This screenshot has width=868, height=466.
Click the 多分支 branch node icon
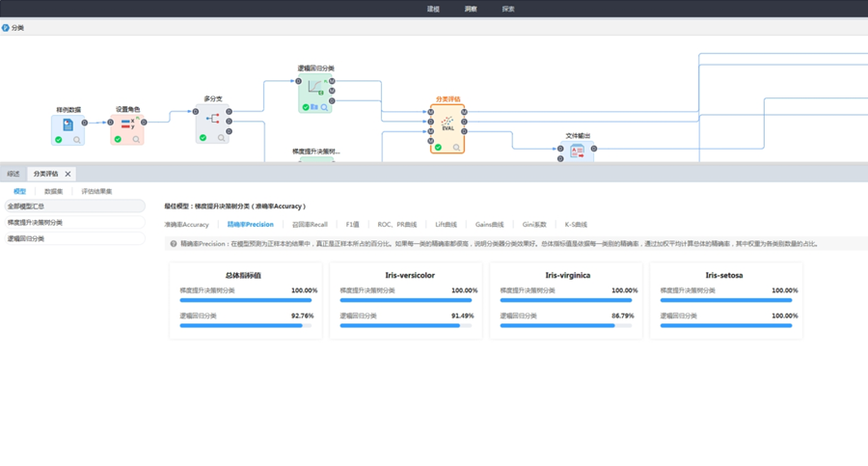pyautogui.click(x=212, y=122)
